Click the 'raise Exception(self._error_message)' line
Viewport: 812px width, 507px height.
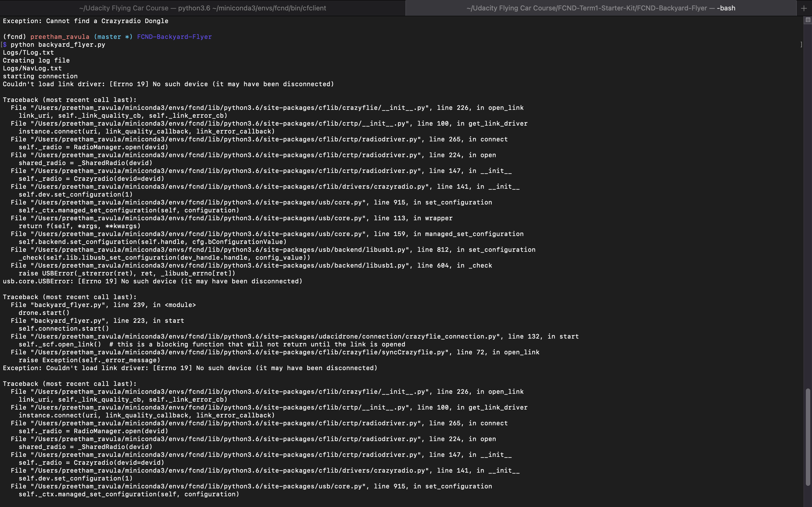tap(89, 360)
